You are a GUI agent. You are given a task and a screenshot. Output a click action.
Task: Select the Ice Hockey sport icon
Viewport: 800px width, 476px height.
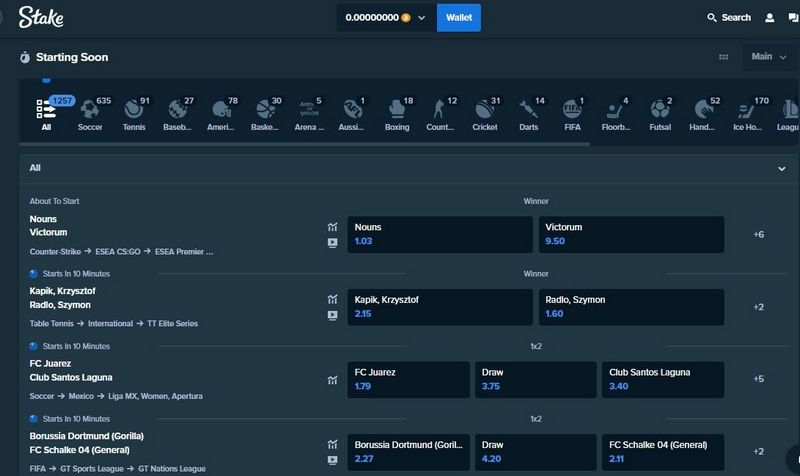[x=748, y=113]
